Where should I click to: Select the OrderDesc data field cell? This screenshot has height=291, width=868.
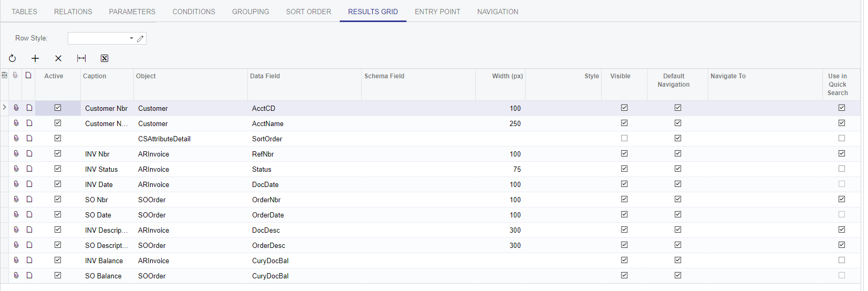(269, 245)
